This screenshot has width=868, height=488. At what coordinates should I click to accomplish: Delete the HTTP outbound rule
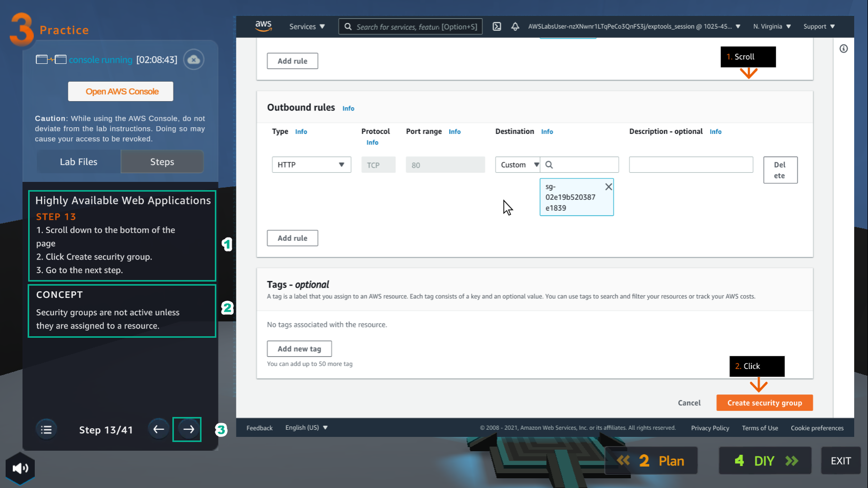coord(780,170)
